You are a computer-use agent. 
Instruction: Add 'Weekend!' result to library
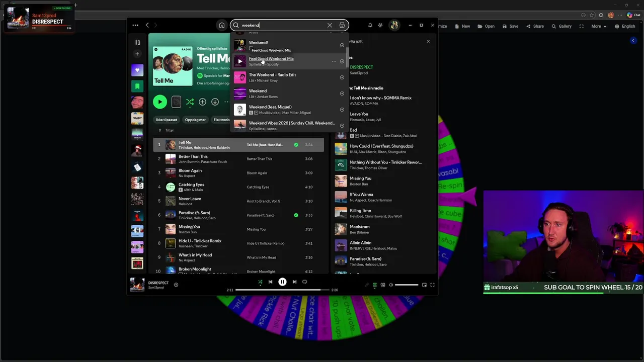coord(342,45)
